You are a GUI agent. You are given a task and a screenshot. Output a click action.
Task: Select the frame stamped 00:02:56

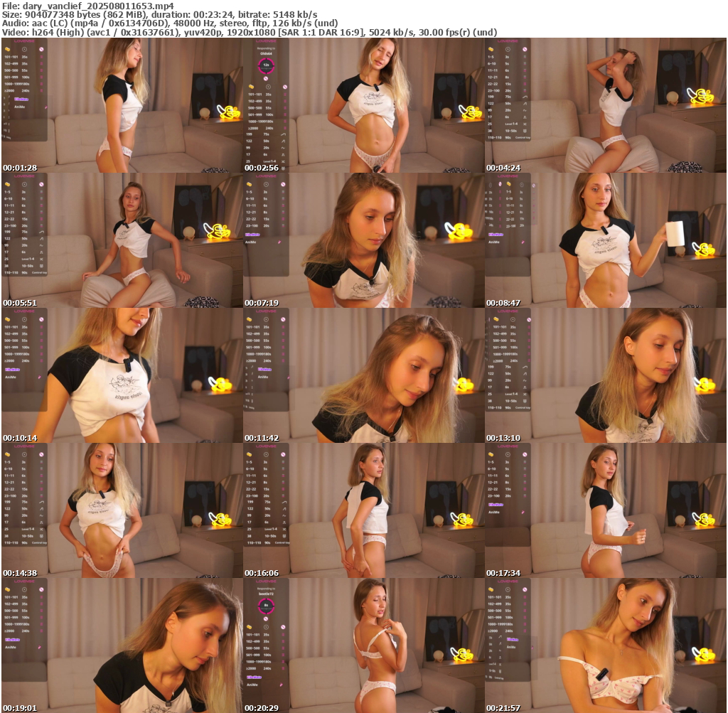[363, 105]
